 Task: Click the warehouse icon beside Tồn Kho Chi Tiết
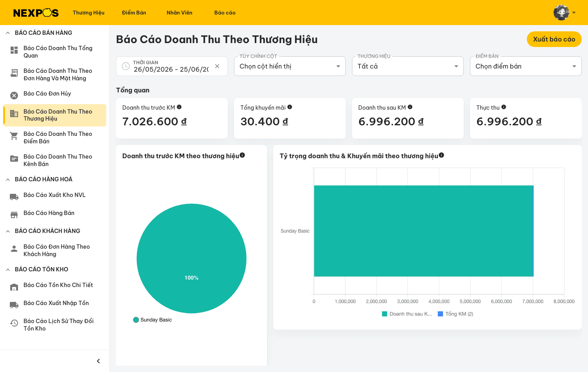tap(14, 287)
